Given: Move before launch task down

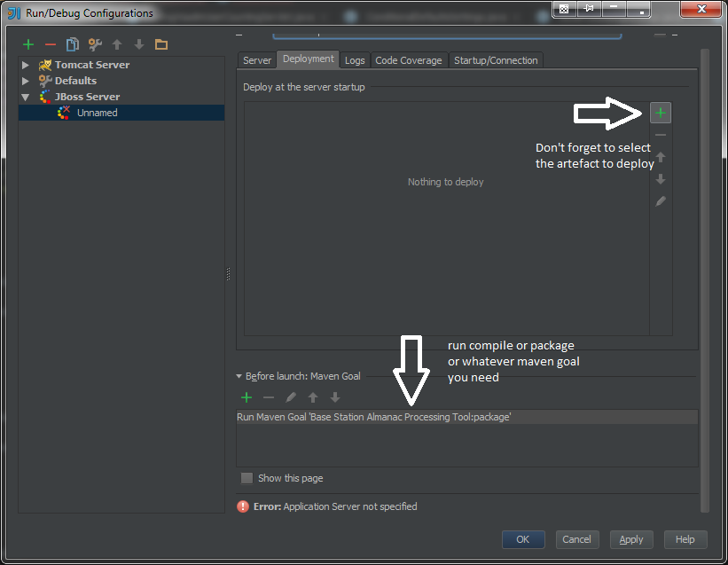Looking at the screenshot, I should click(335, 397).
